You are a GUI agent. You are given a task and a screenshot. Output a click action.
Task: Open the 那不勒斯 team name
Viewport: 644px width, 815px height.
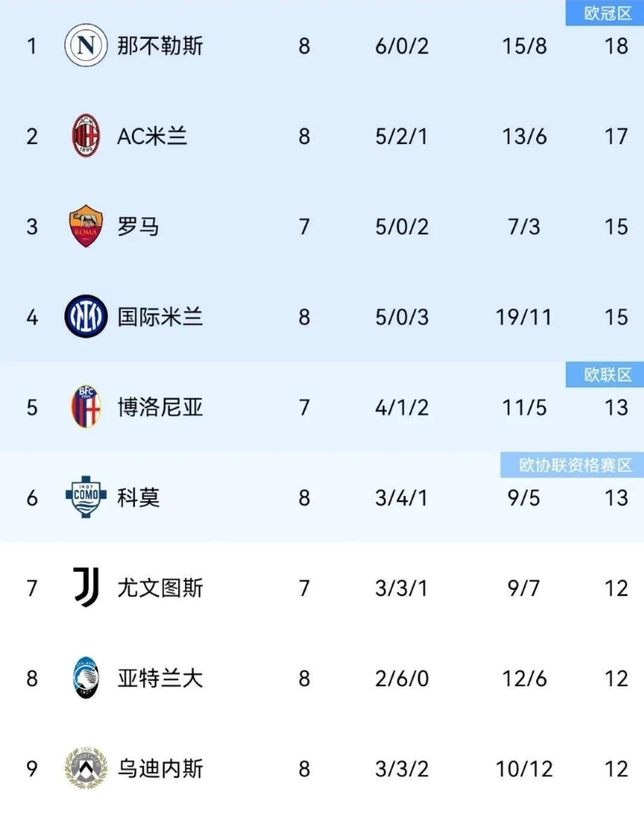coord(160,46)
